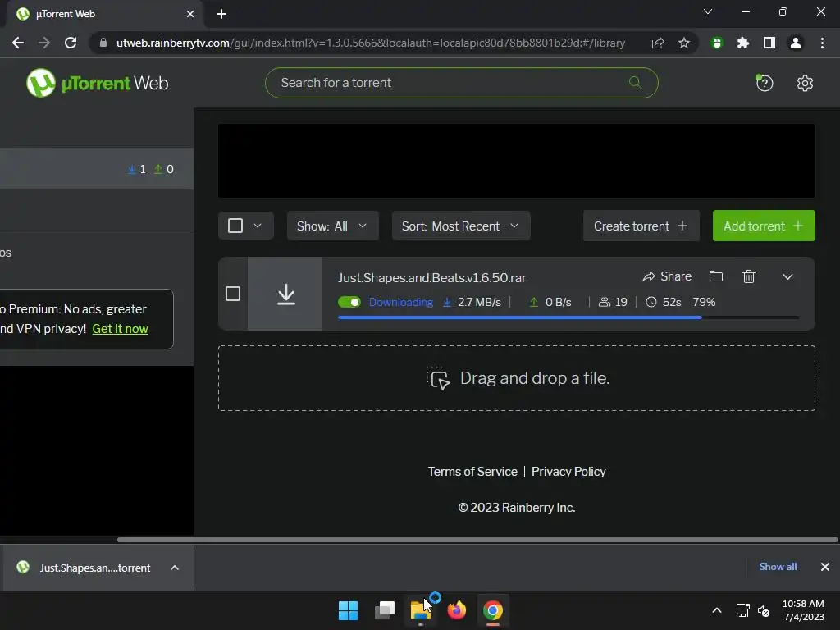Open the Windows Start menu
The width and height of the screenshot is (840, 630).
point(348,610)
